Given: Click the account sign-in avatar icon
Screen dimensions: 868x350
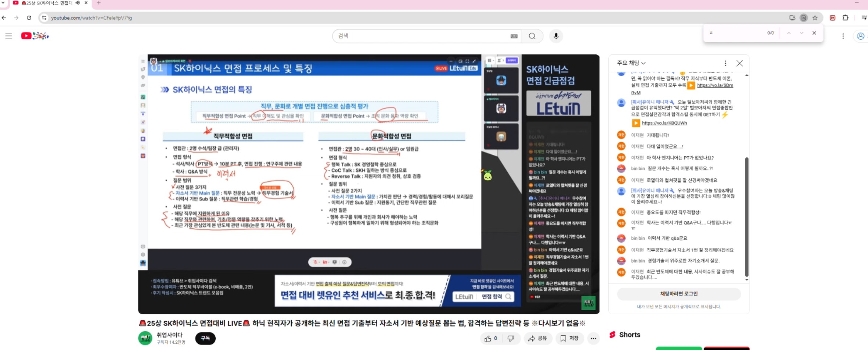Looking at the screenshot, I should 861,36.
